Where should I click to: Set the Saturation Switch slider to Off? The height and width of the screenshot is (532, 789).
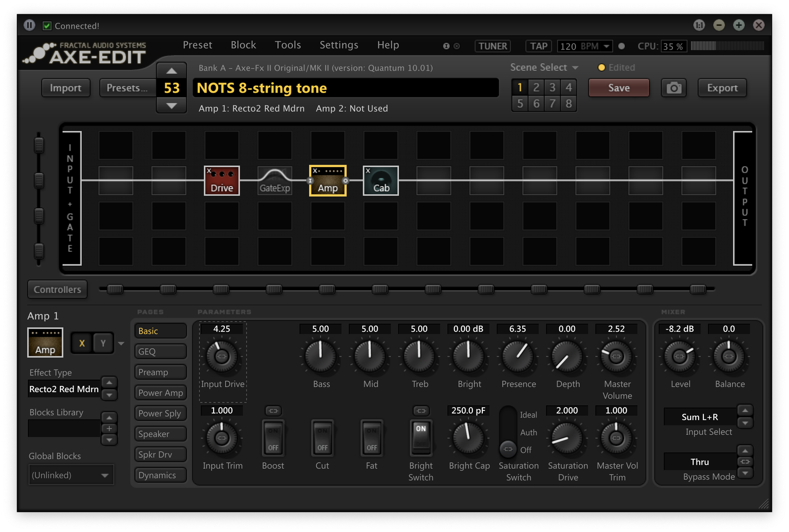pos(508,450)
